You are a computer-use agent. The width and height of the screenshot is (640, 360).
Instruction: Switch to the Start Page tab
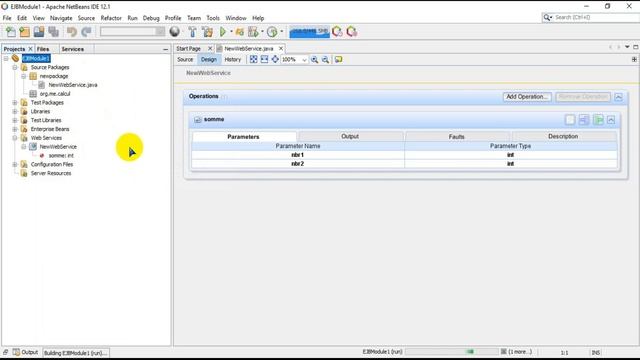pyautogui.click(x=189, y=49)
